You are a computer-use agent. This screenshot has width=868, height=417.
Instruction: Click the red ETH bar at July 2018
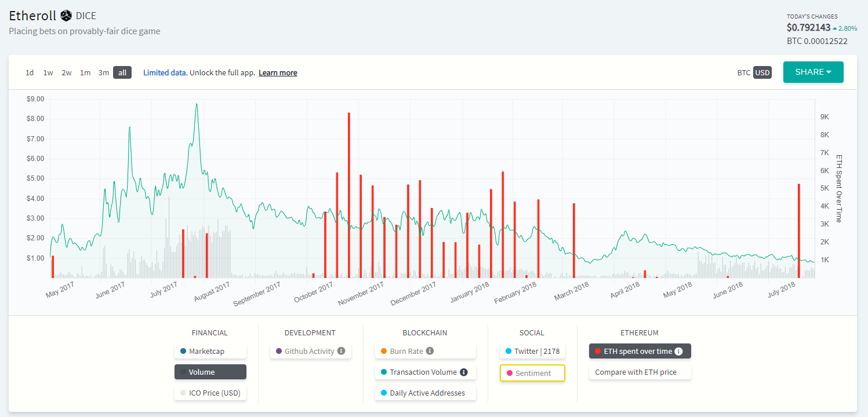tap(799, 231)
